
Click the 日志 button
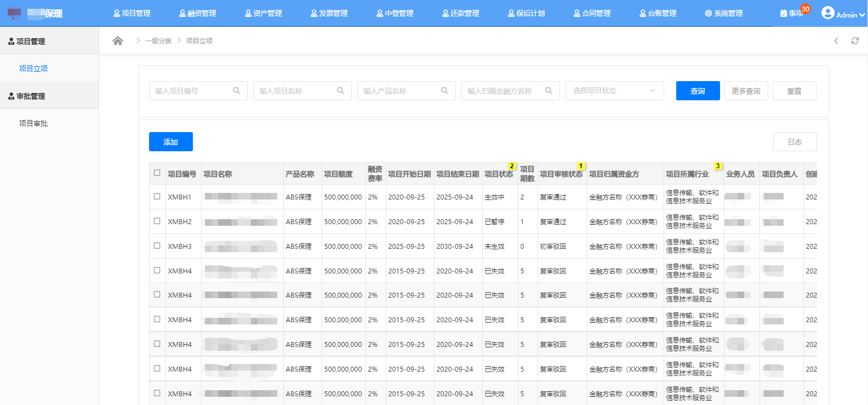click(x=795, y=142)
